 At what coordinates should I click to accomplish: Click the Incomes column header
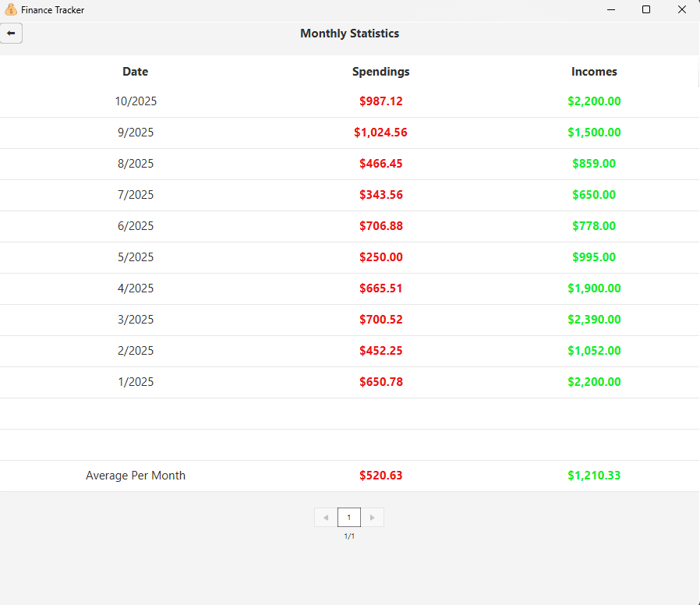point(594,72)
